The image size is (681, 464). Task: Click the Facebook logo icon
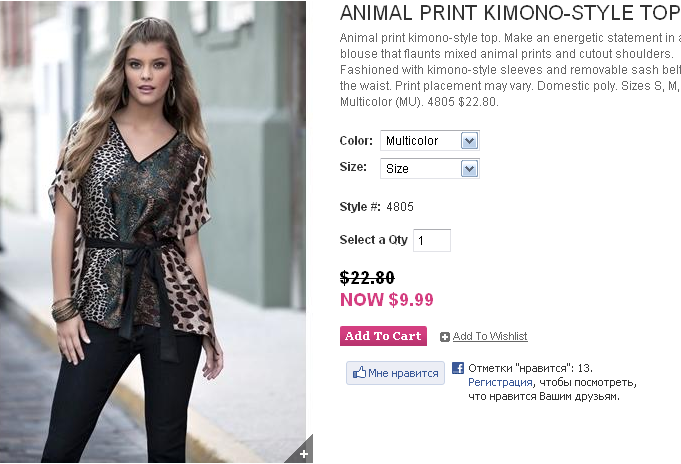click(x=458, y=368)
